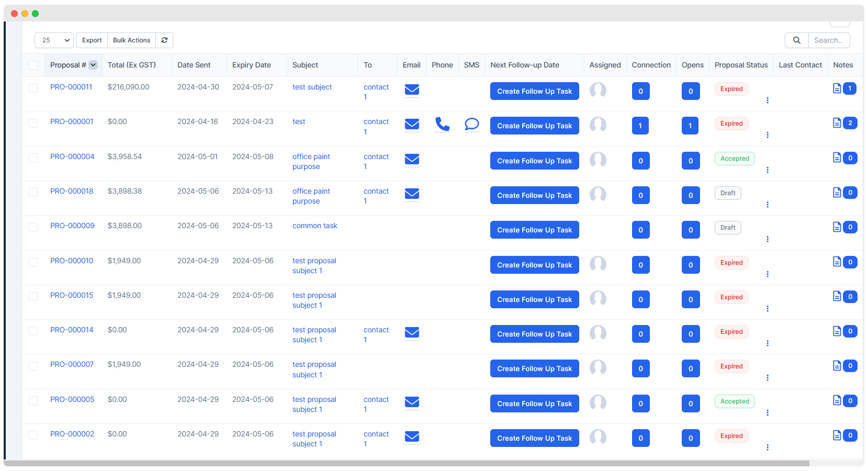Click the Expiry Date column header
The width and height of the screenshot is (868, 471).
[x=252, y=65]
